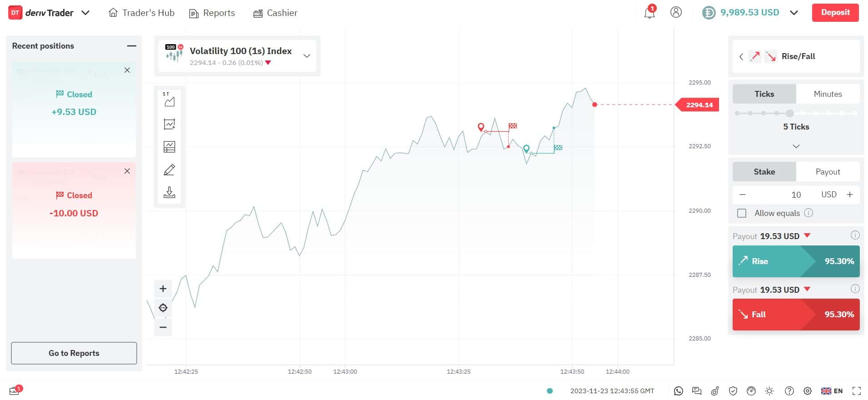
Task: Open live chat support icon
Action: pos(696,390)
